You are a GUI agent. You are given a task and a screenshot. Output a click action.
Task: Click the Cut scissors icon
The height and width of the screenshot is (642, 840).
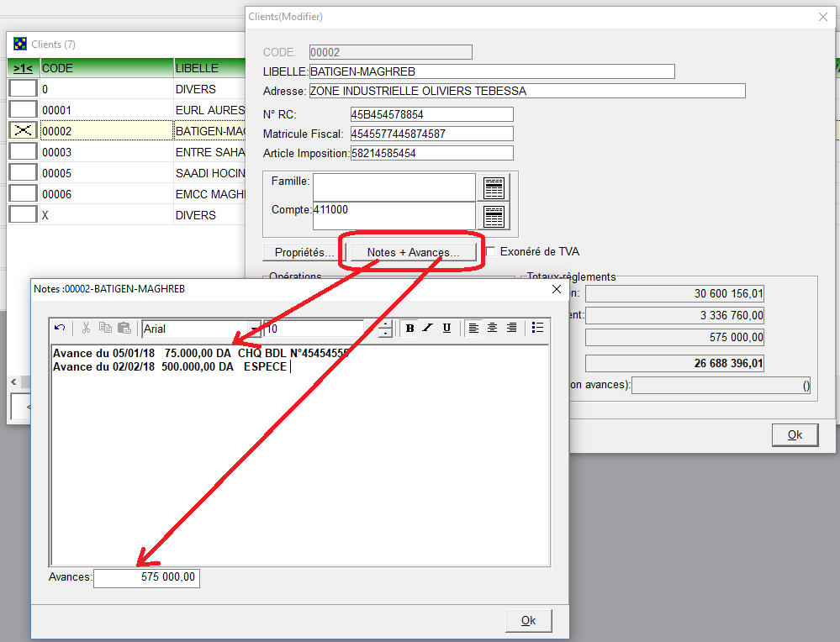(86, 329)
